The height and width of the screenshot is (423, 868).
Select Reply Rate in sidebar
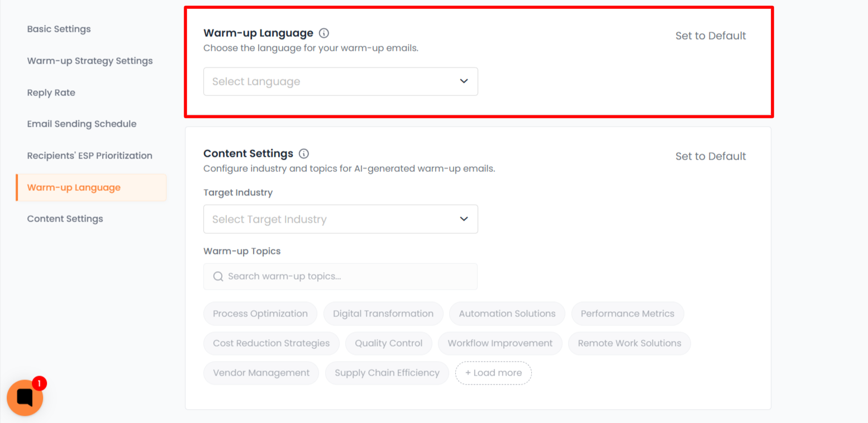pos(51,93)
